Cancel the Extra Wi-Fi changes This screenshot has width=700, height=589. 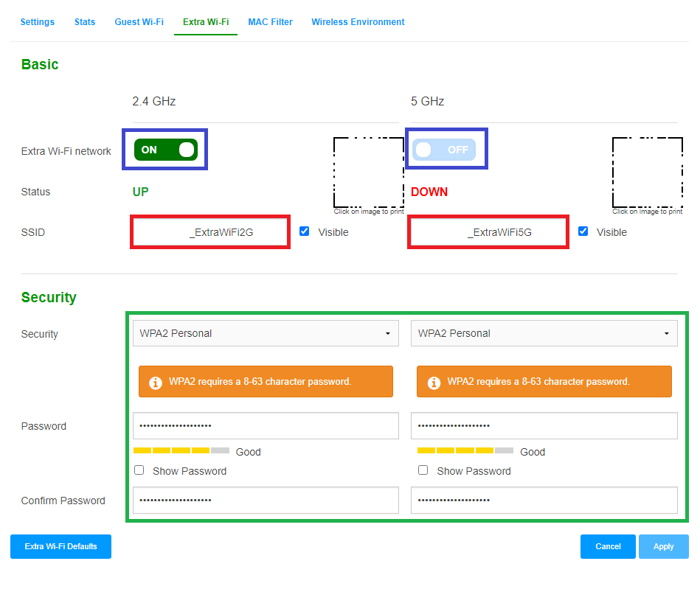point(608,546)
